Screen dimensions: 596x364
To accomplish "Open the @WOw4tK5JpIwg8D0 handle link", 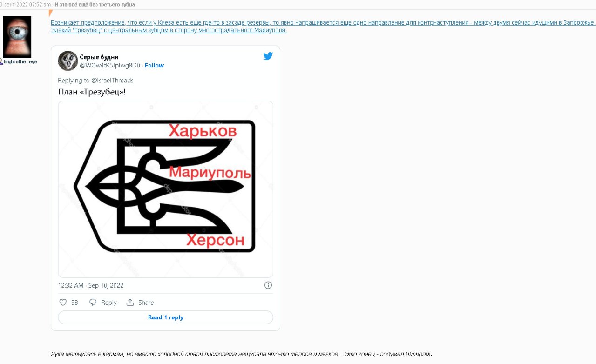I will (110, 66).
